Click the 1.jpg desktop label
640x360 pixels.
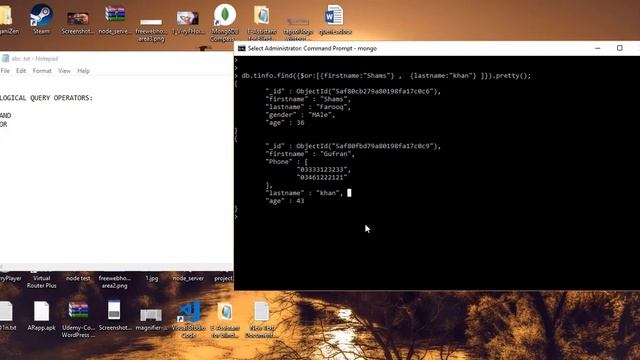coord(151,278)
